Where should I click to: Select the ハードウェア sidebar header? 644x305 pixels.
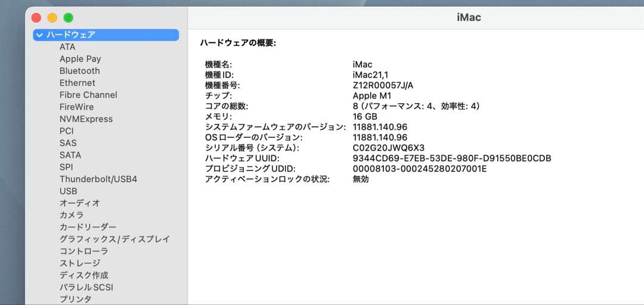click(x=106, y=35)
